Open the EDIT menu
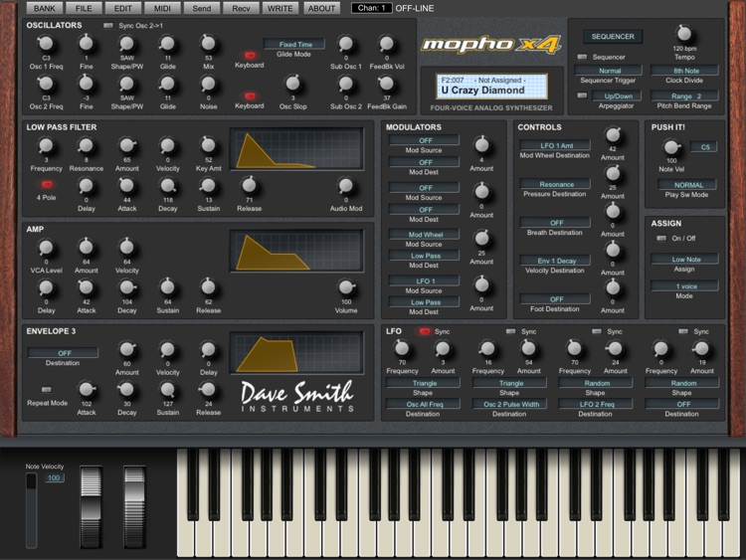Viewport: 746px width, 560px height. (122, 8)
